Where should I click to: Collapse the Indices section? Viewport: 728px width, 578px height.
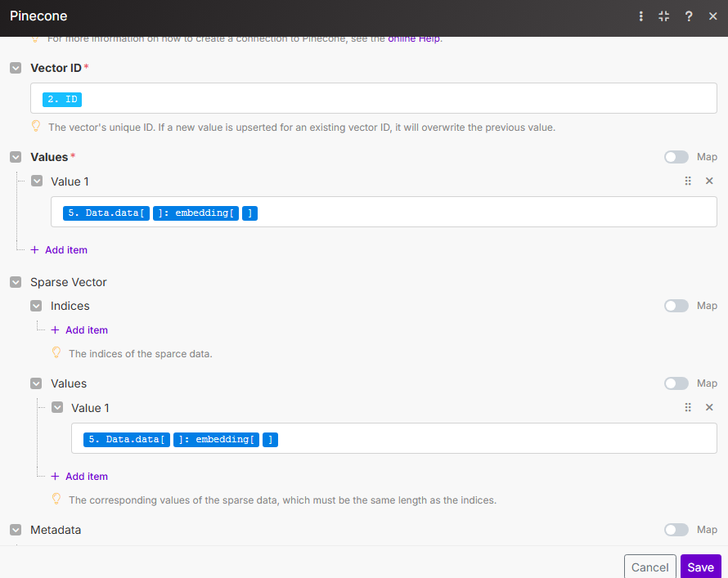coord(36,306)
